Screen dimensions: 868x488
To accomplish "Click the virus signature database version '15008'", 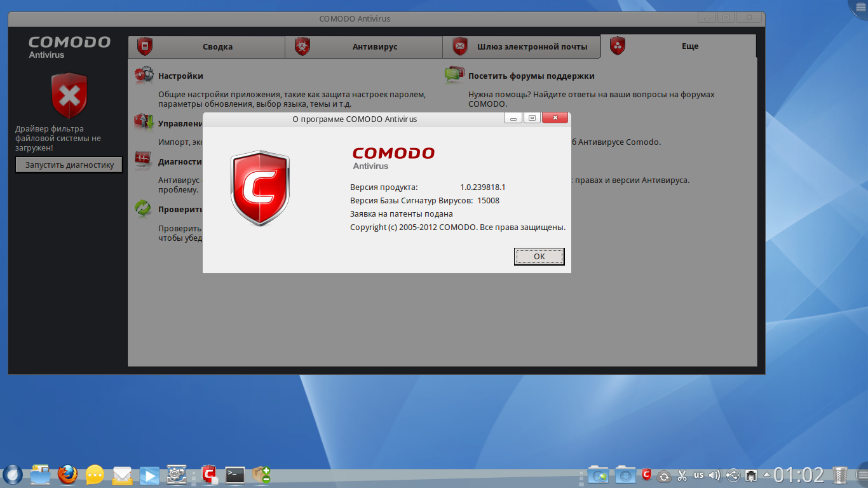I will tap(489, 200).
